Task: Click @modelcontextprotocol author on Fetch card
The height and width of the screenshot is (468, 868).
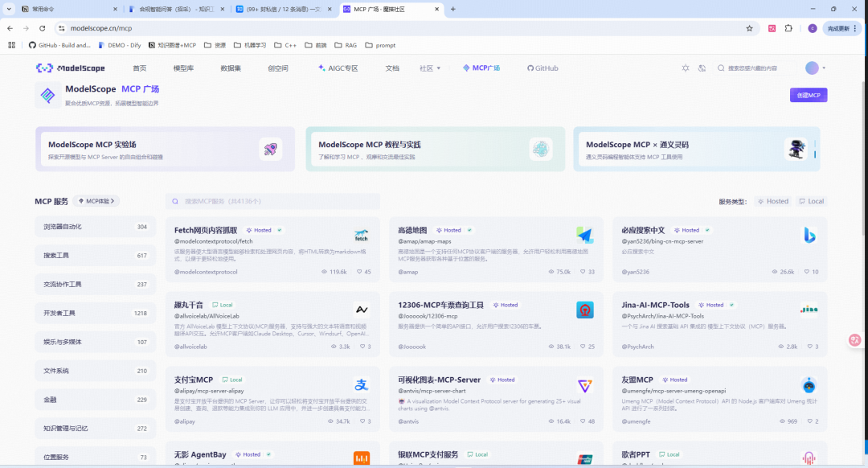Action: 206,272
